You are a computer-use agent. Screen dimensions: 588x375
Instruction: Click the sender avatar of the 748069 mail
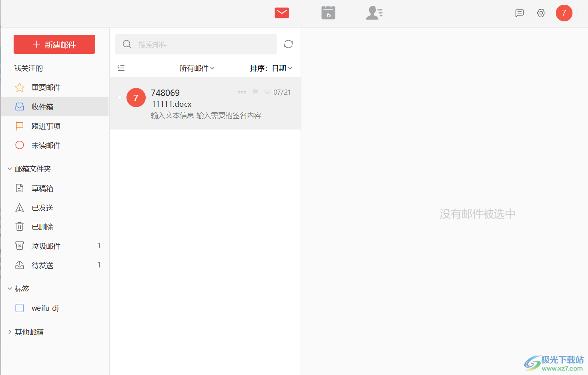point(136,98)
